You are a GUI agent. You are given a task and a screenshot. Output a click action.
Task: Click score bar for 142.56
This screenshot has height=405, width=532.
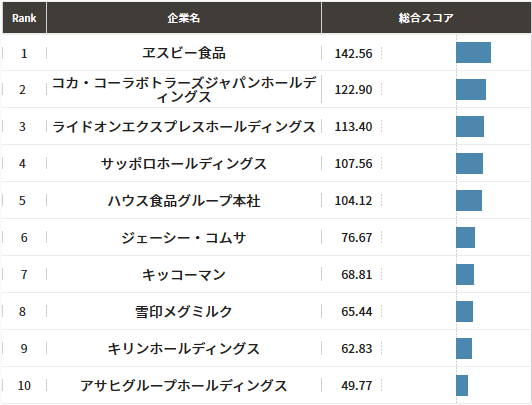click(x=473, y=53)
